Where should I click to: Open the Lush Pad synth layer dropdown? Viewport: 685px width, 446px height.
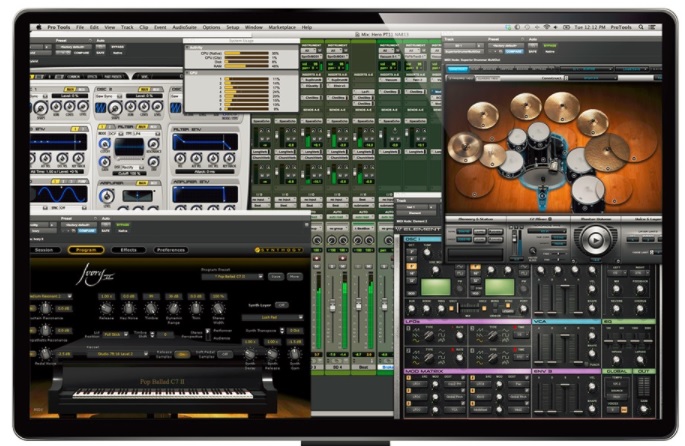coord(272,318)
